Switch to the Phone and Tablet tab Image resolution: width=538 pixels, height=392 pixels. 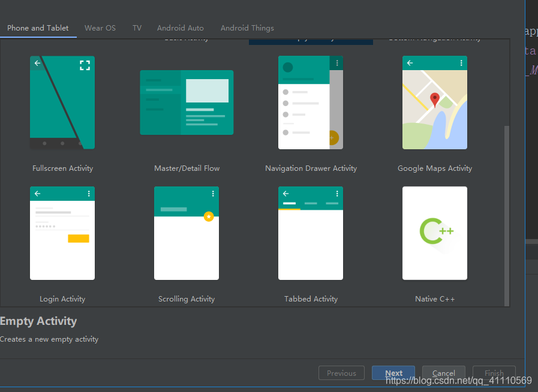[x=38, y=28]
